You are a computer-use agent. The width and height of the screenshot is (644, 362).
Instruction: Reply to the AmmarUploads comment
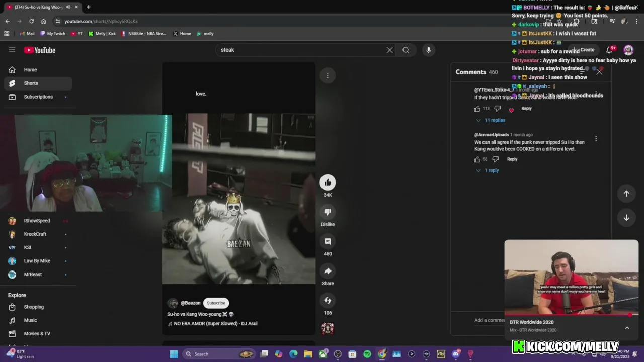512,159
